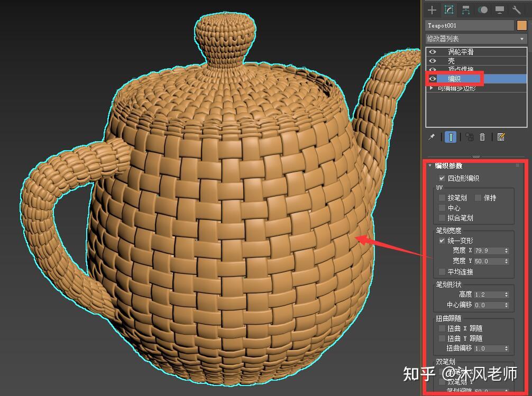Viewport: 532px width, 396px height.
Task: Enable the 平均连接 checkbox
Action: pyautogui.click(x=442, y=272)
